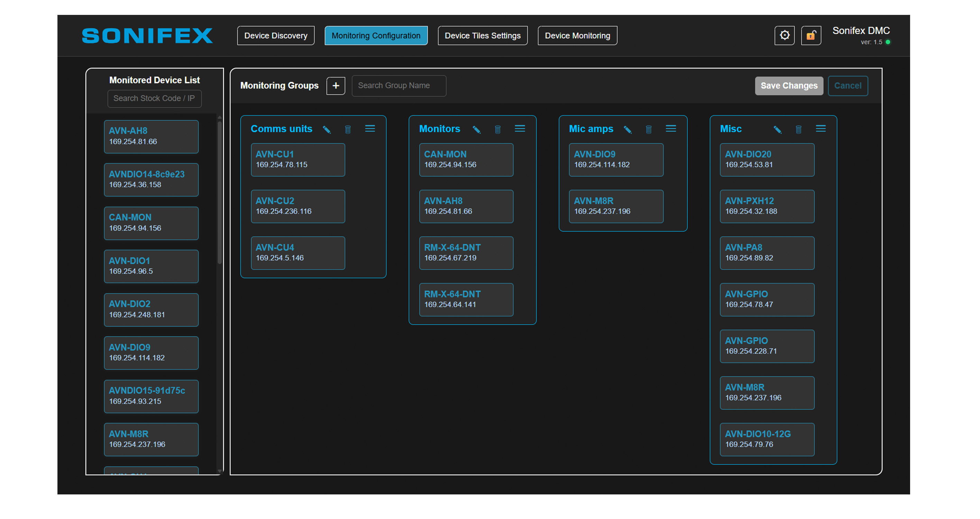The image size is (980, 519).
Task: Switch to Device Discovery tab
Action: pyautogui.click(x=276, y=35)
